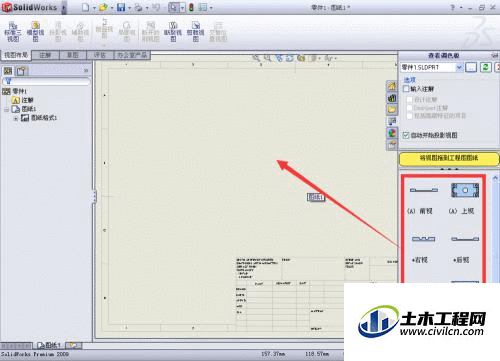Select the 图纸1 sheet tab at bottom
The width and height of the screenshot is (500, 361).
(x=49, y=345)
